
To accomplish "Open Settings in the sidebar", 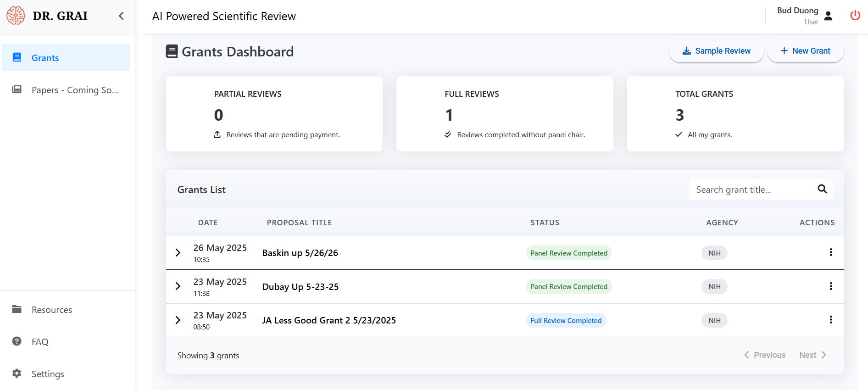I will [x=48, y=374].
